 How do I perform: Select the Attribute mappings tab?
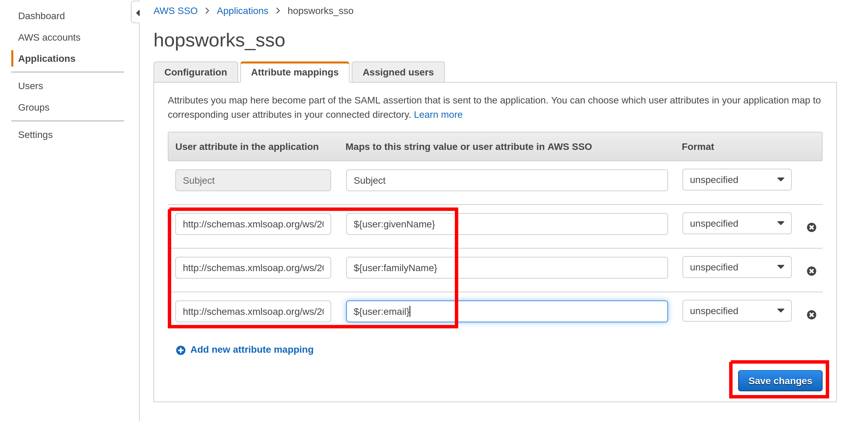coord(295,72)
